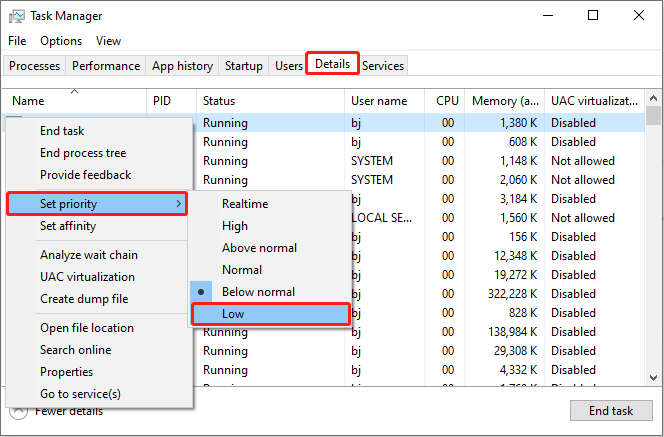Screen dimensions: 664x437
Task: Choose Search online
Action: coord(100,350)
